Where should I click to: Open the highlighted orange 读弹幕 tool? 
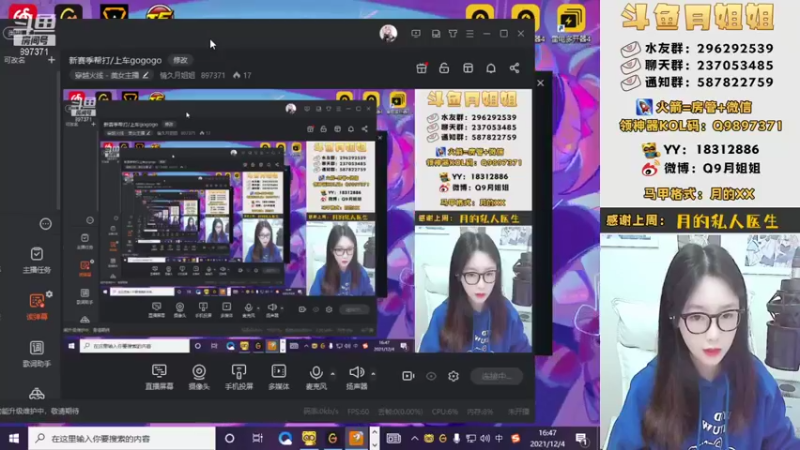coord(37,307)
